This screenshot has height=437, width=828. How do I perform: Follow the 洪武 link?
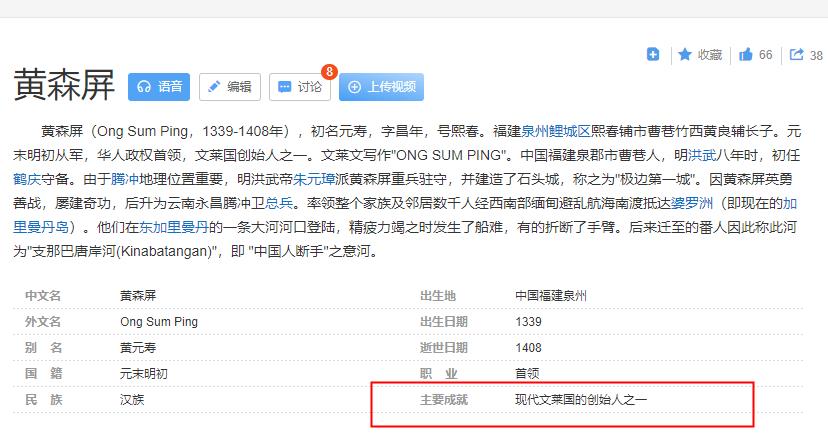coord(703,156)
